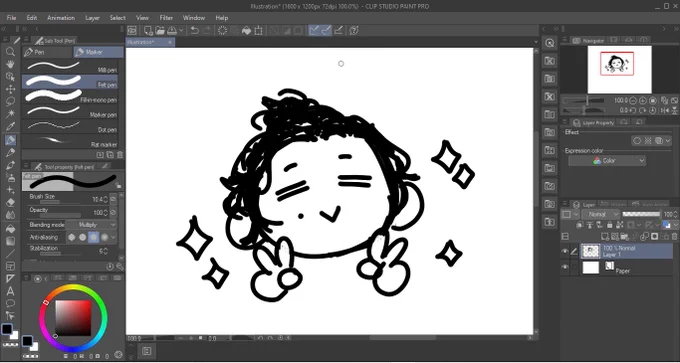
Task: Click the Navigator canvas thumbnail
Action: point(619,69)
